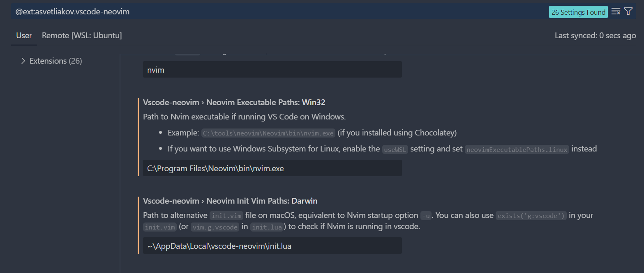Click the useWSL code snippet
The image size is (644, 273).
(395, 149)
